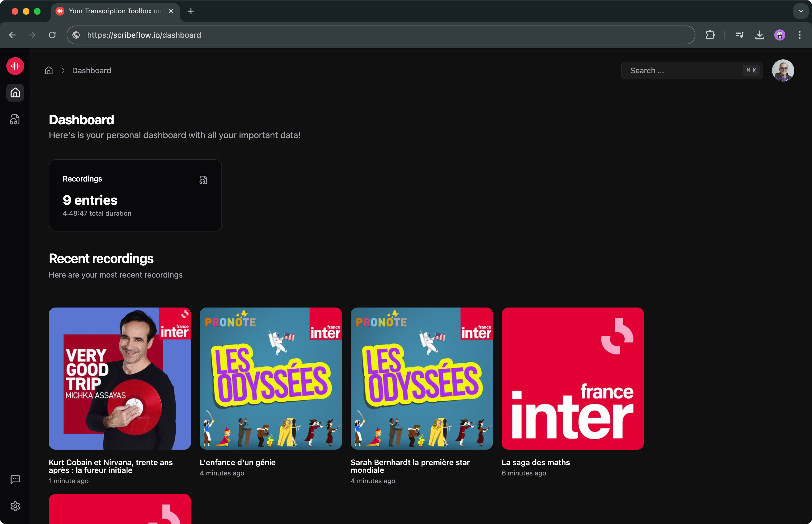The image size is (812, 524).
Task: Click the recordings icon in Recordings card
Action: [x=203, y=180]
